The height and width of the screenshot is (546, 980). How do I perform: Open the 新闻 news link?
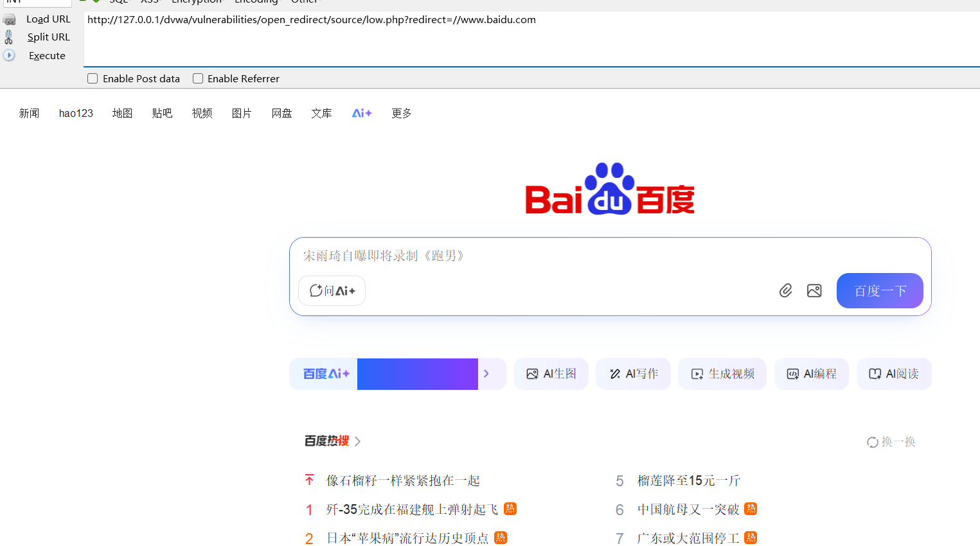[29, 113]
